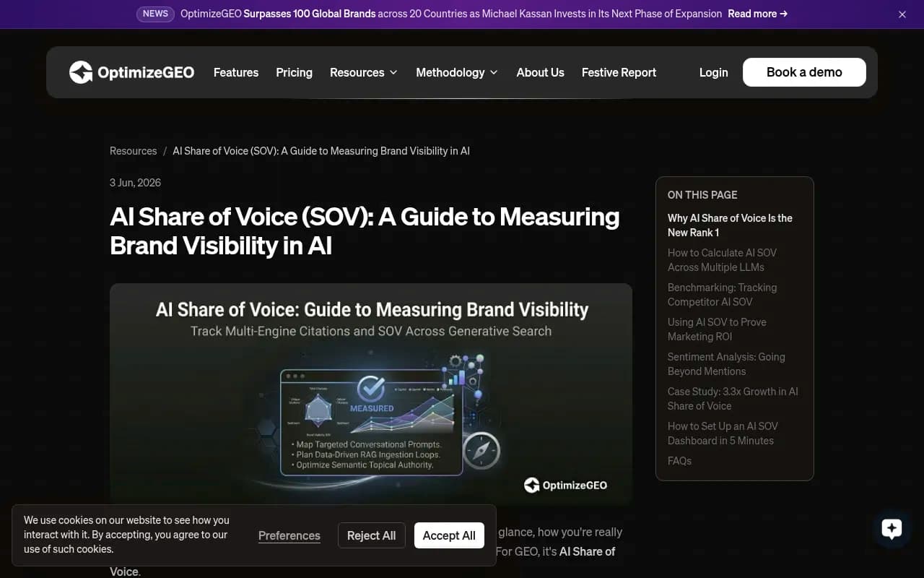
Task: Click the article title breadcrumb link
Action: tap(321, 151)
